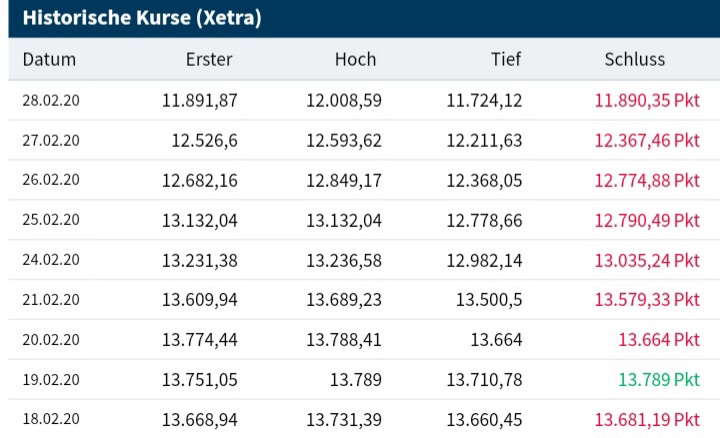The width and height of the screenshot is (720, 438).
Task: Click low value 13.500,5
Action: click(489, 300)
